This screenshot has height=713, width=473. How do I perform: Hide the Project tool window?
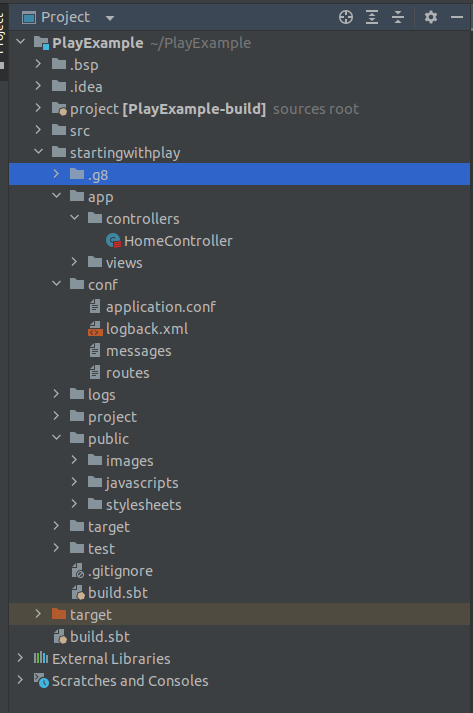(x=457, y=17)
